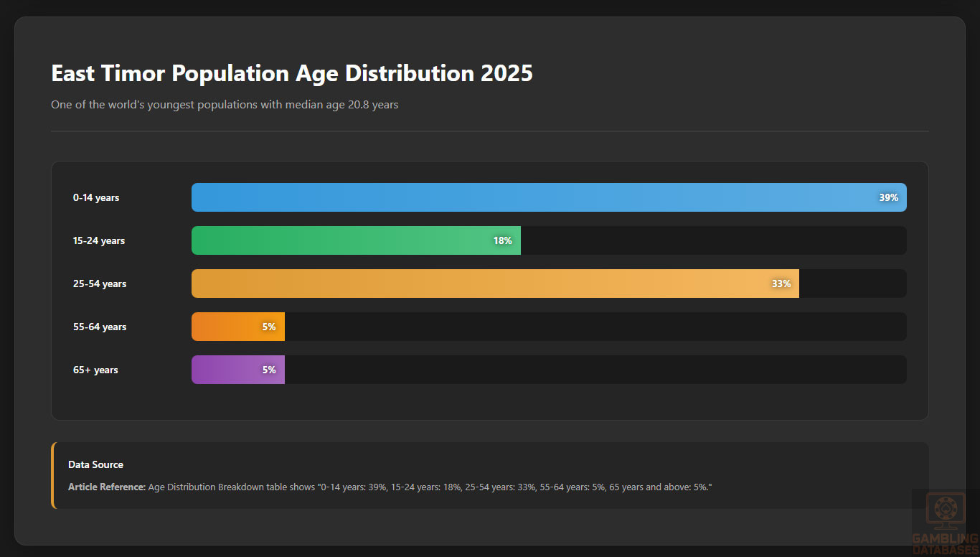Click the "55-64 years" row label
The height and width of the screenshot is (557, 980).
point(100,327)
